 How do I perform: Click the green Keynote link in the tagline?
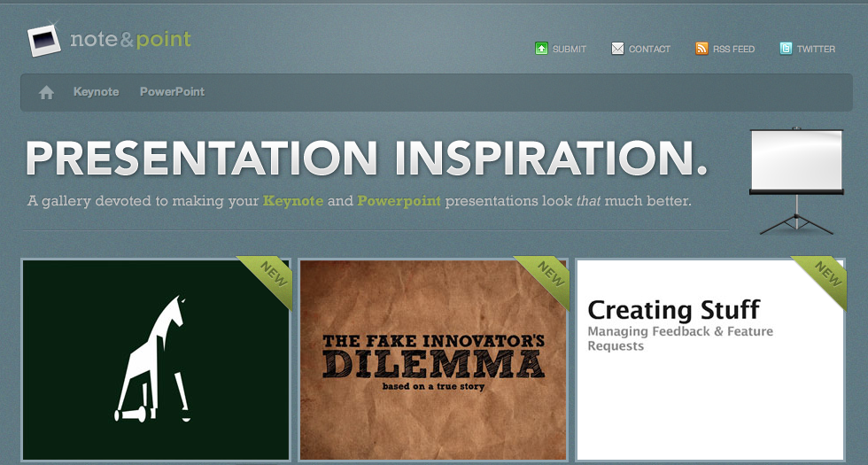[292, 201]
